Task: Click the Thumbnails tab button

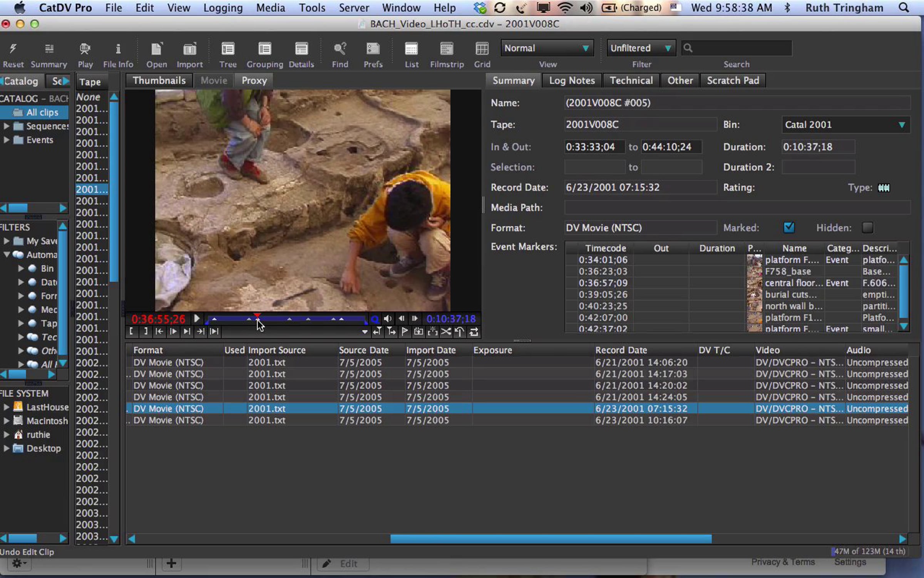Action: 159,81
